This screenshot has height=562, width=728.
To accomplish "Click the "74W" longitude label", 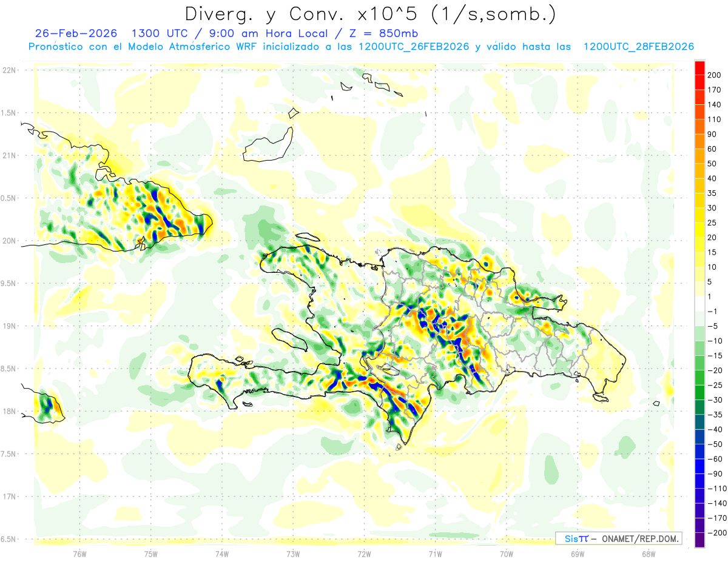I will pos(221,554).
